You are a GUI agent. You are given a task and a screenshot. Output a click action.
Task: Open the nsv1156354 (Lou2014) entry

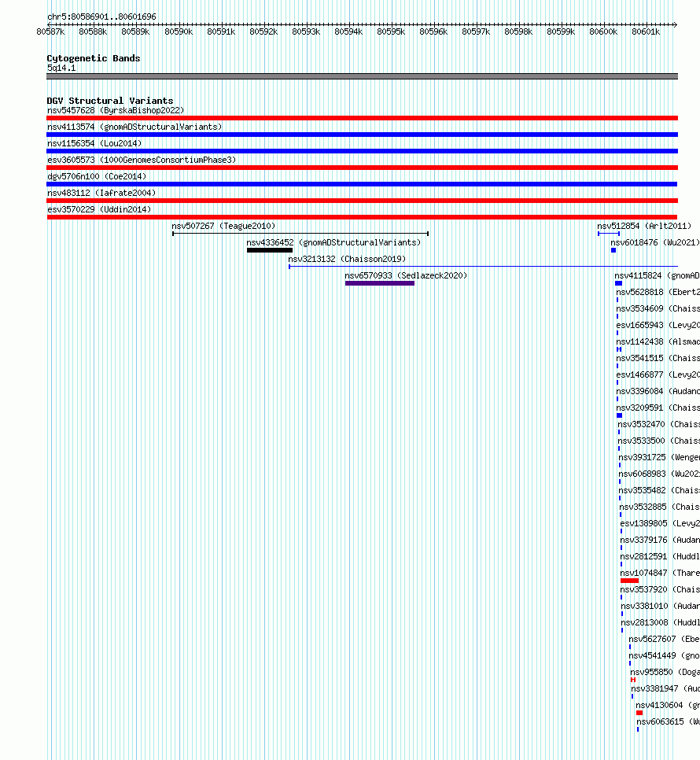[x=94, y=143]
